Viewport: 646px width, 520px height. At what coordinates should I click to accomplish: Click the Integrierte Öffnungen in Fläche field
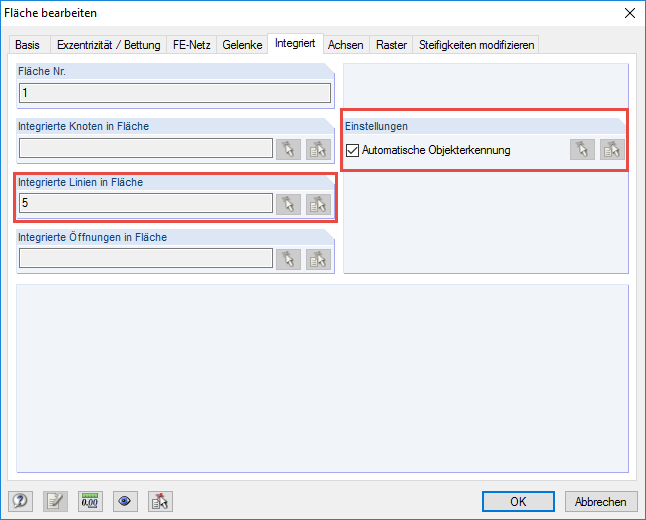coord(146,258)
